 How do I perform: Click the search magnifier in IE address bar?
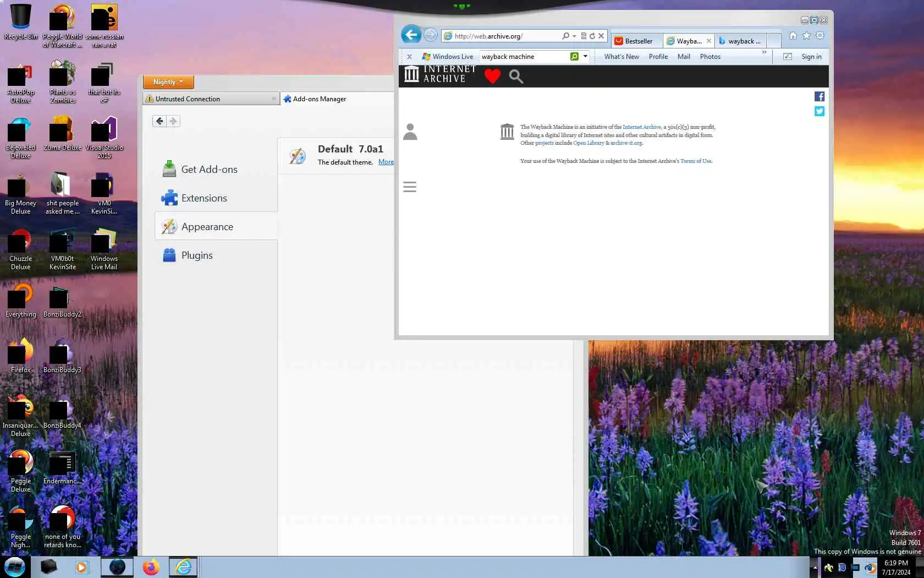pyautogui.click(x=565, y=36)
